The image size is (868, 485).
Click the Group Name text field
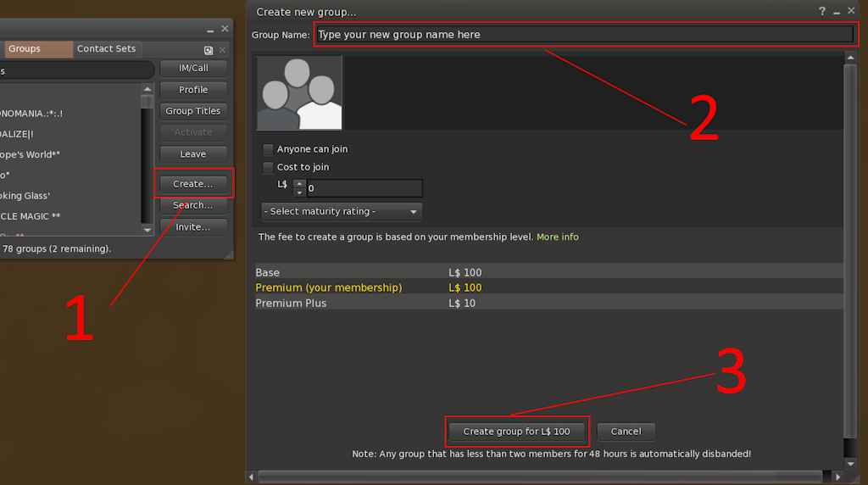tap(583, 35)
